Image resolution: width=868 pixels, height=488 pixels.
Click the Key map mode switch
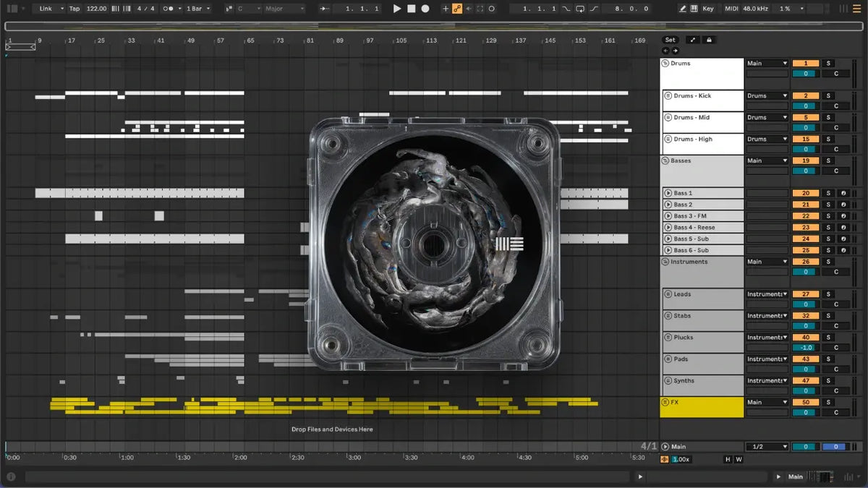click(707, 9)
